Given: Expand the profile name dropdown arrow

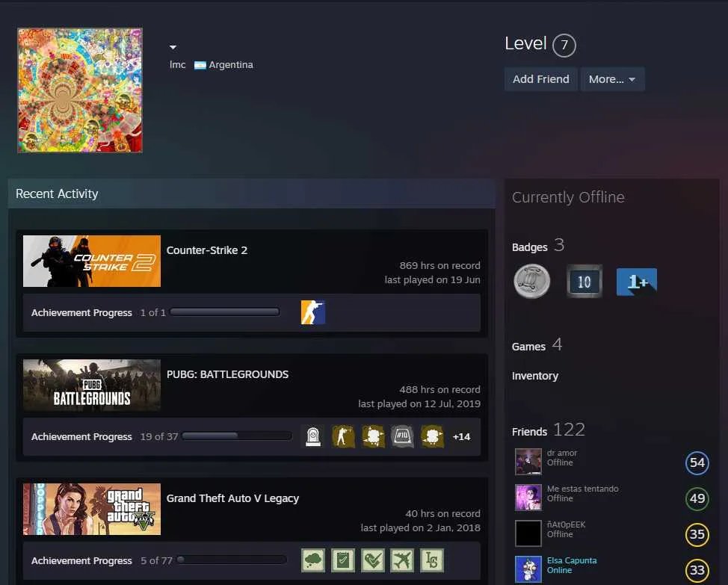Looking at the screenshot, I should point(173,47).
